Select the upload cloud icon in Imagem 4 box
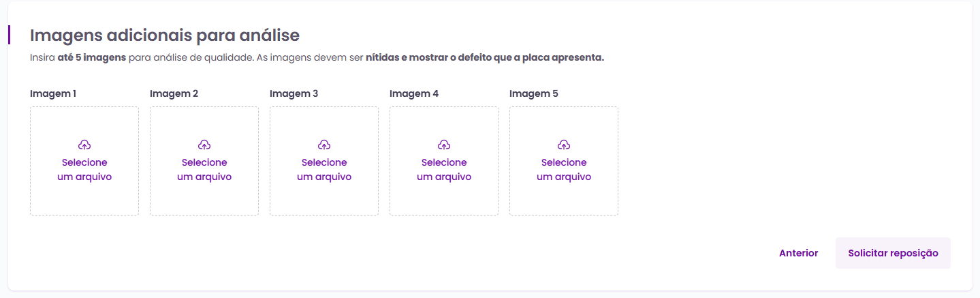The height and width of the screenshot is (298, 980). coord(444,145)
